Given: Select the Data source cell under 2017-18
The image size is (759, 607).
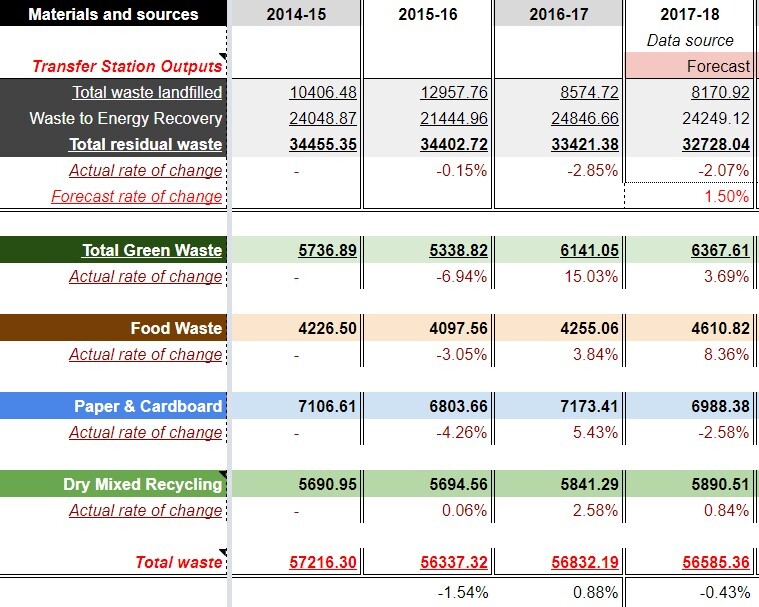Looking at the screenshot, I should click(x=690, y=40).
